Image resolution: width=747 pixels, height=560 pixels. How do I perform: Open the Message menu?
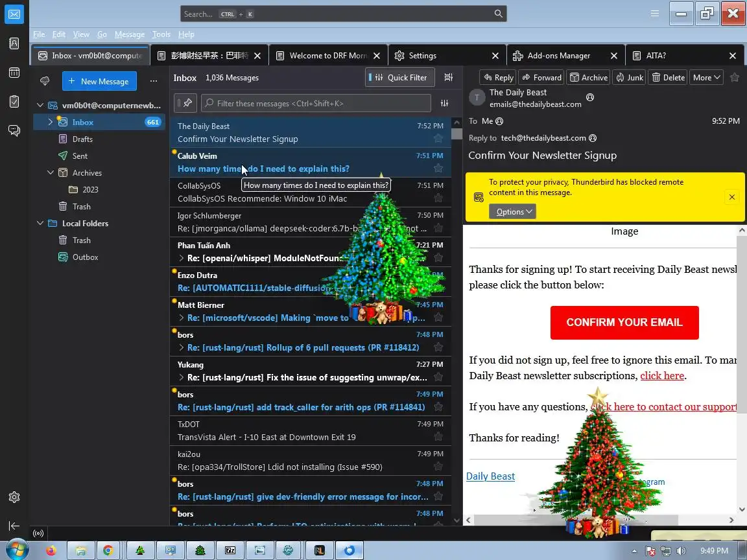click(130, 34)
